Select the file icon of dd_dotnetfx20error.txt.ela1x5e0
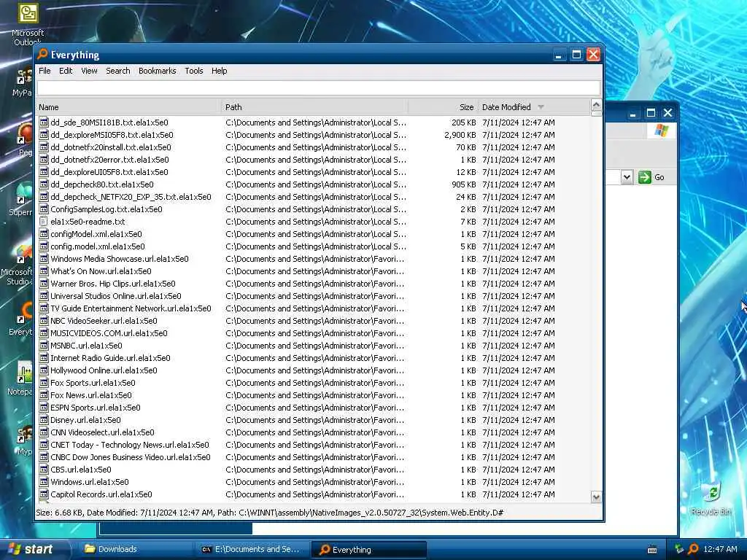The height and width of the screenshot is (560, 747). [44, 160]
